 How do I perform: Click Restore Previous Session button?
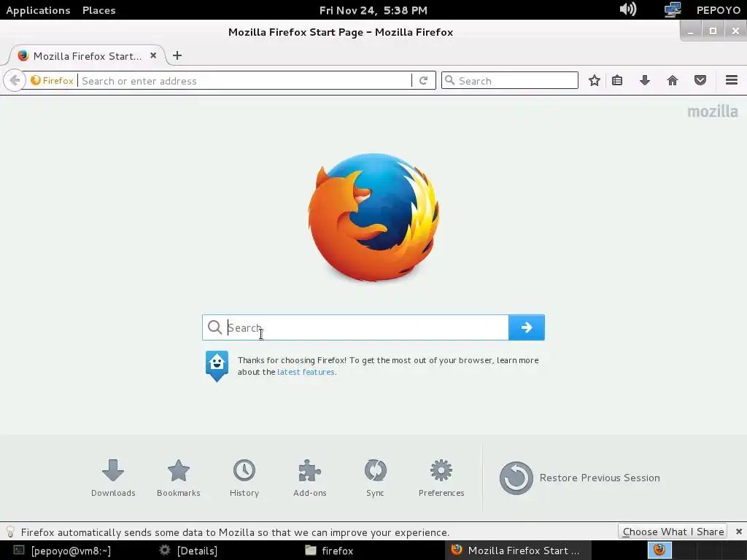[580, 478]
